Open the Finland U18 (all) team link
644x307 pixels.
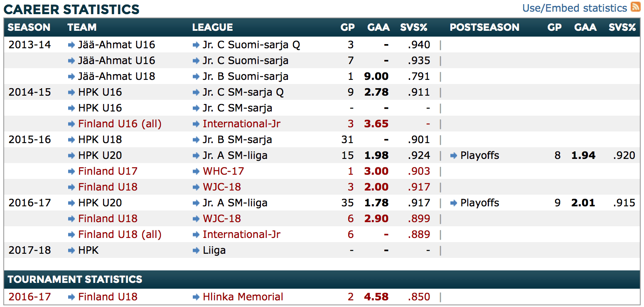click(x=120, y=235)
